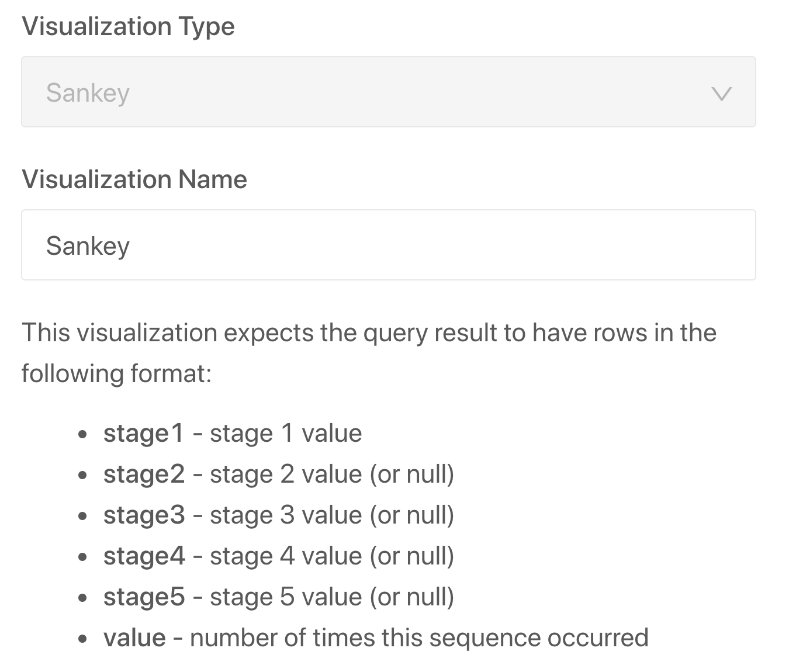
Task: Click the bold stage2 term
Action: tap(144, 474)
